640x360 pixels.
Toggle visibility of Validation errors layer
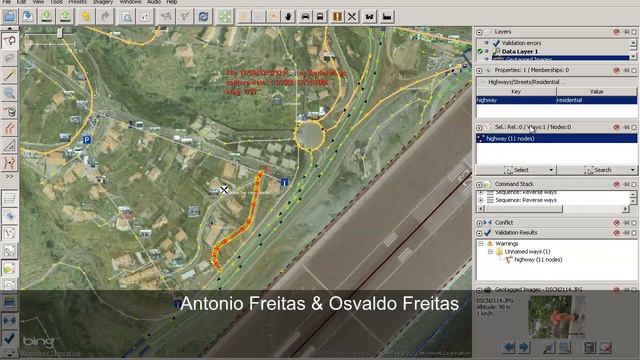tap(487, 43)
